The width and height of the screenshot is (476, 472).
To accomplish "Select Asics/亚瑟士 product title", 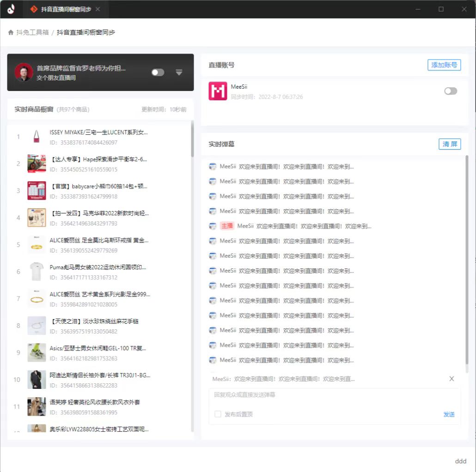I will pos(98,348).
